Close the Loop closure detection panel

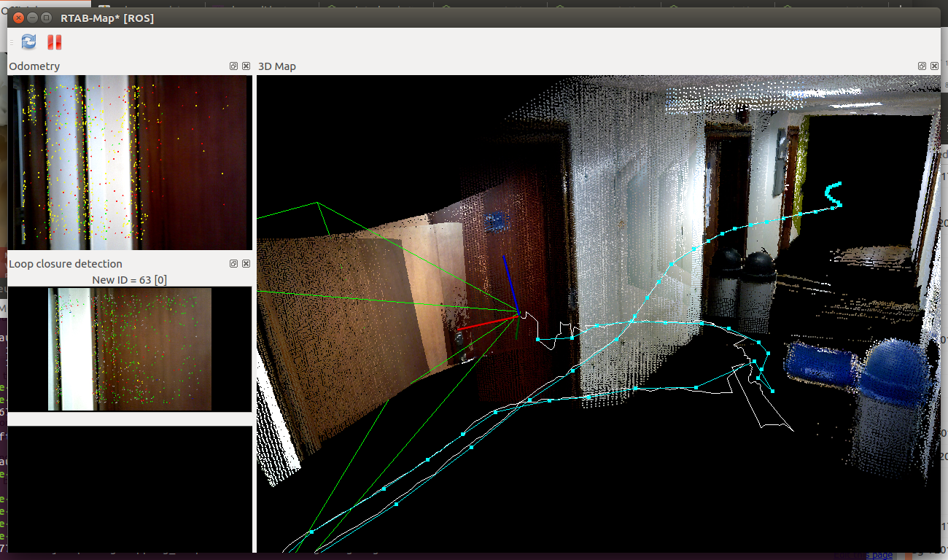pos(246,264)
